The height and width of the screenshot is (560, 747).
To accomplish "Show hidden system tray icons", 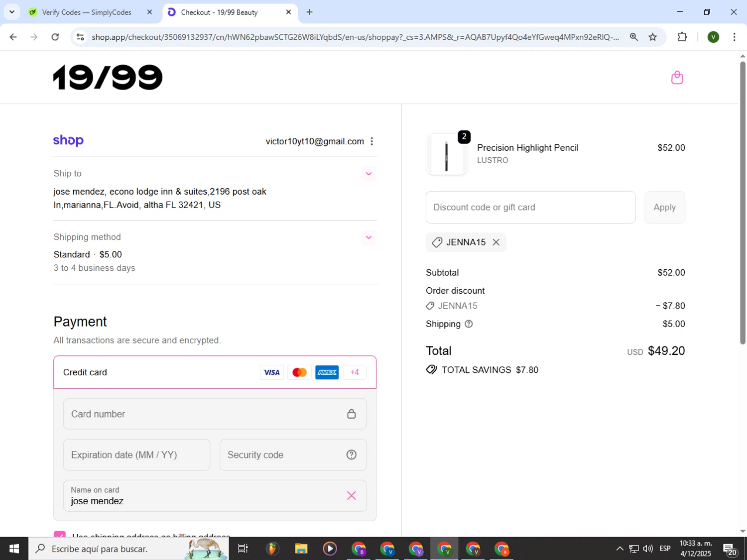I will [620, 549].
